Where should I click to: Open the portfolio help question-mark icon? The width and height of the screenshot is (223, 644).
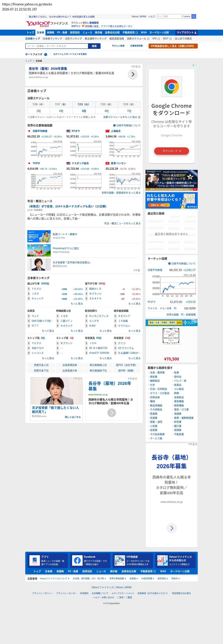[x=46, y=54]
